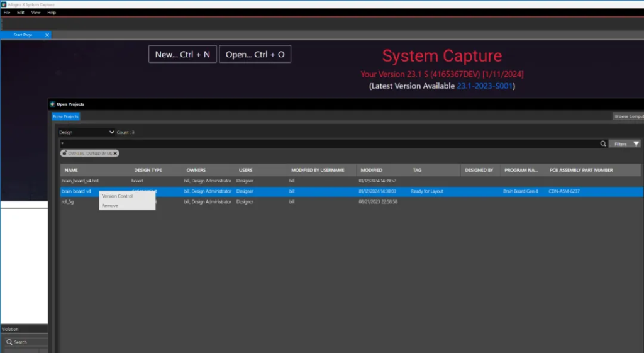Sort projects by the MODIFIED column header
Screen dimensions: 644x353
pyautogui.click(x=371, y=170)
